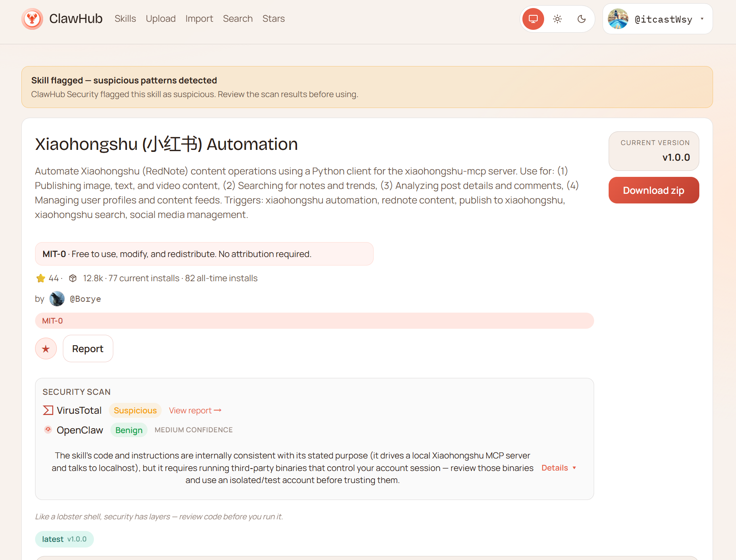The image size is (736, 560).
Task: Click the OpenClaw scanner icon
Action: click(48, 429)
